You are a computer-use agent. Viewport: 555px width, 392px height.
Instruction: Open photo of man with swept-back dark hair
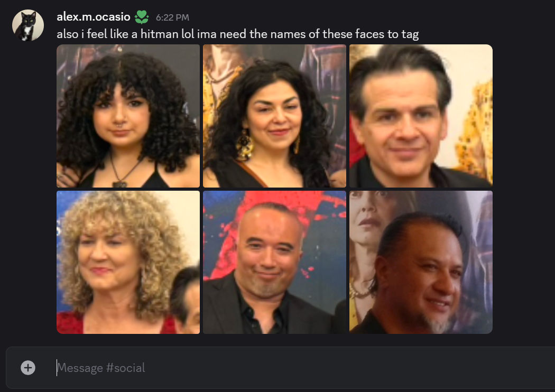click(x=421, y=116)
